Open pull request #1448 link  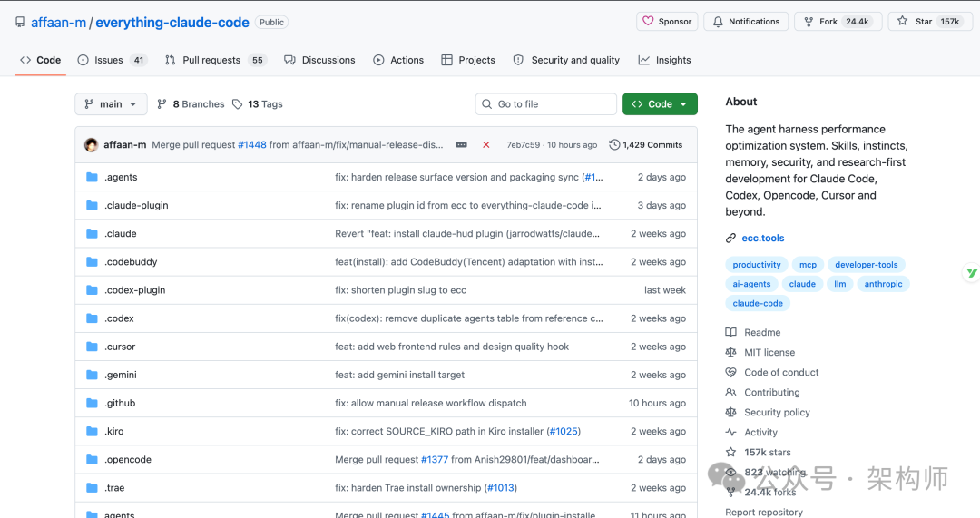pos(252,145)
